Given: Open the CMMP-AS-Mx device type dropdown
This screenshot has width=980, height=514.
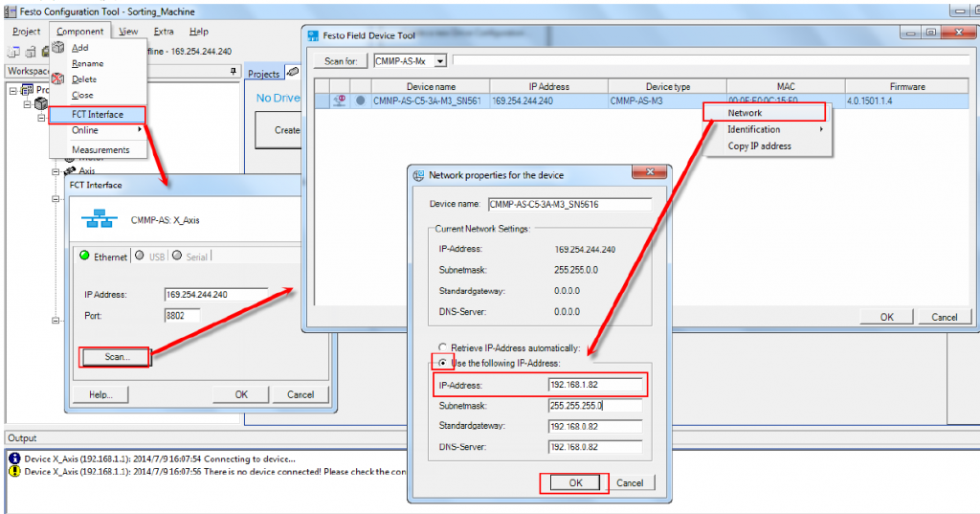Looking at the screenshot, I should point(440,61).
